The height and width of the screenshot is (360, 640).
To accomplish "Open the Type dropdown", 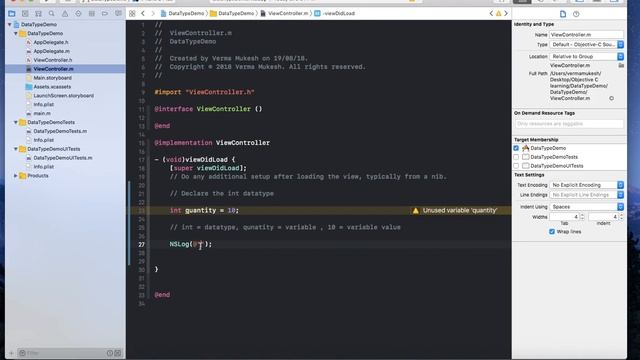I will 587,44.
